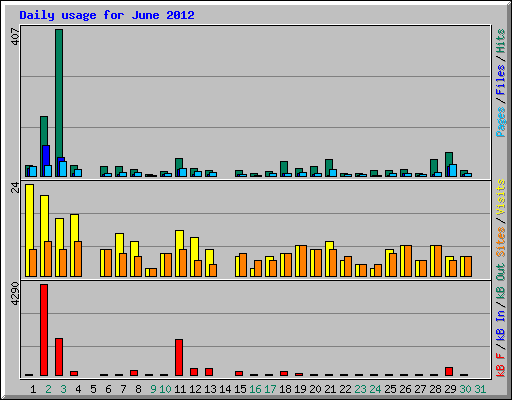Select the blue 'kB In' legend label
This screenshot has height=400, width=512.
(500, 325)
